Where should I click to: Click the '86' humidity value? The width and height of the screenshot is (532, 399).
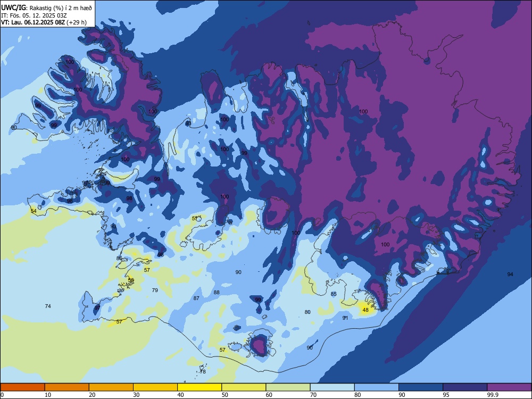[119, 258]
